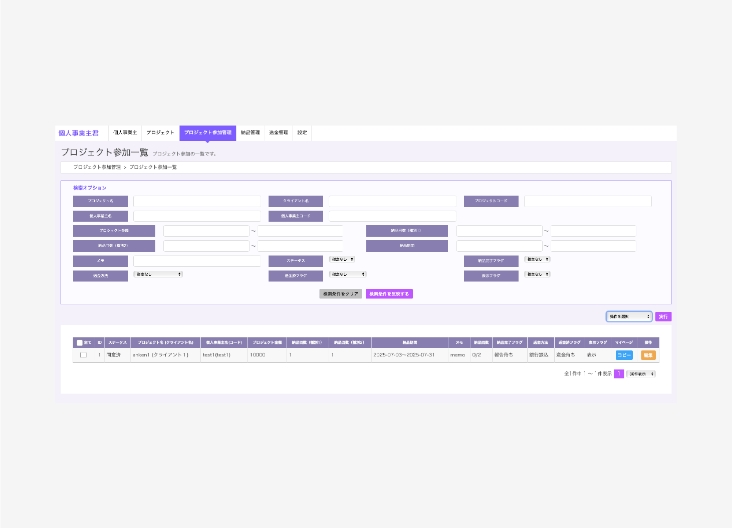
Task: Focus the 個人事業主名 search field
Action: (197, 216)
